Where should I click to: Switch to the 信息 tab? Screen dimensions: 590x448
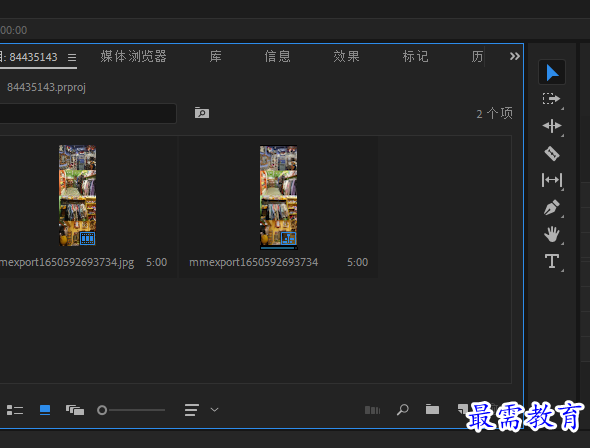coord(277,56)
